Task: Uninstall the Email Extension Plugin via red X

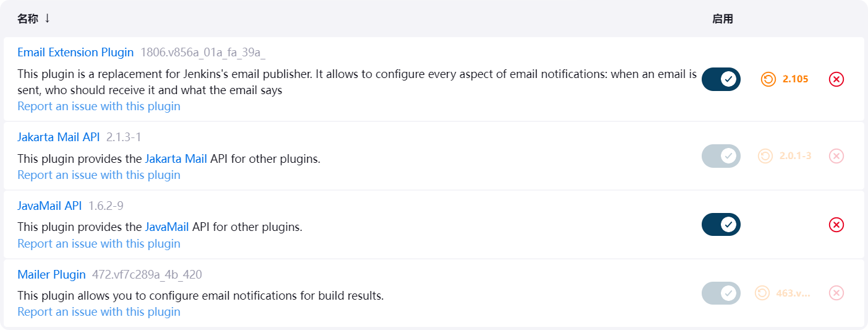Action: pyautogui.click(x=836, y=79)
